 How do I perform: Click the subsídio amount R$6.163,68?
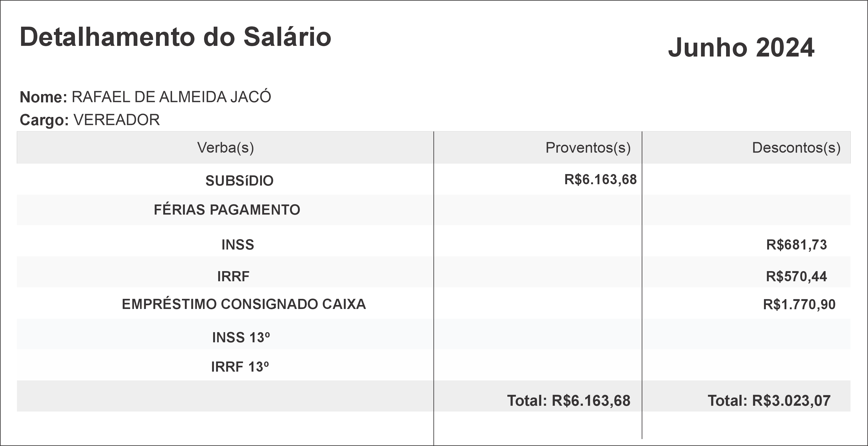point(600,179)
